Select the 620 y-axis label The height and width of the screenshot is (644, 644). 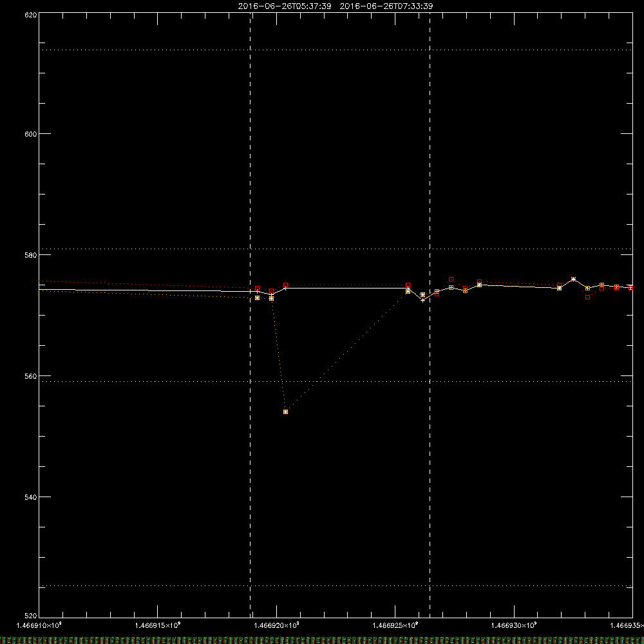point(31,15)
